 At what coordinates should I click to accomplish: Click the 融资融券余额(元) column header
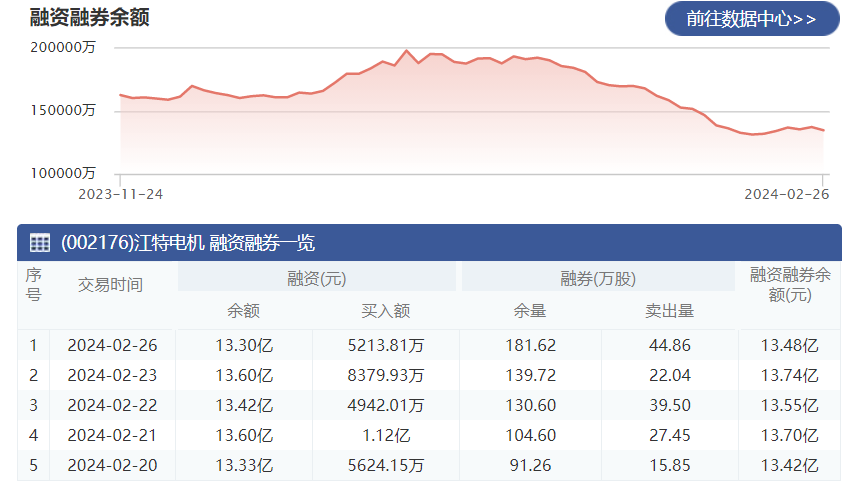point(788,285)
